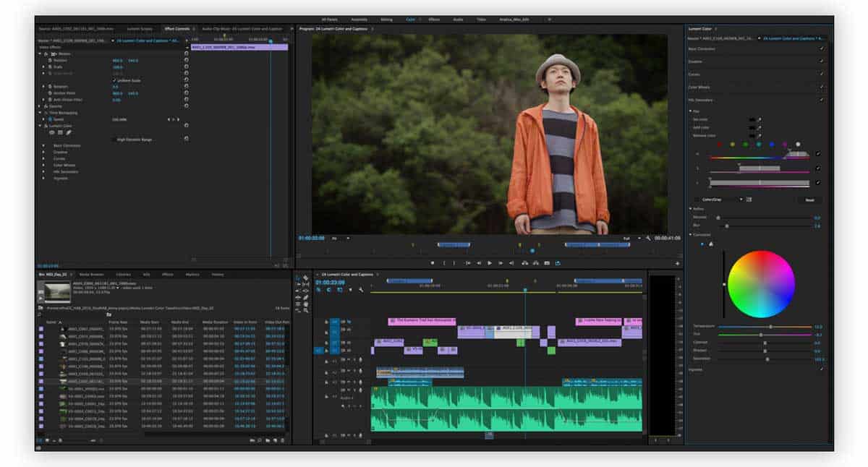Add a marker from the Program Monitor
868x467 pixels.
[433, 263]
